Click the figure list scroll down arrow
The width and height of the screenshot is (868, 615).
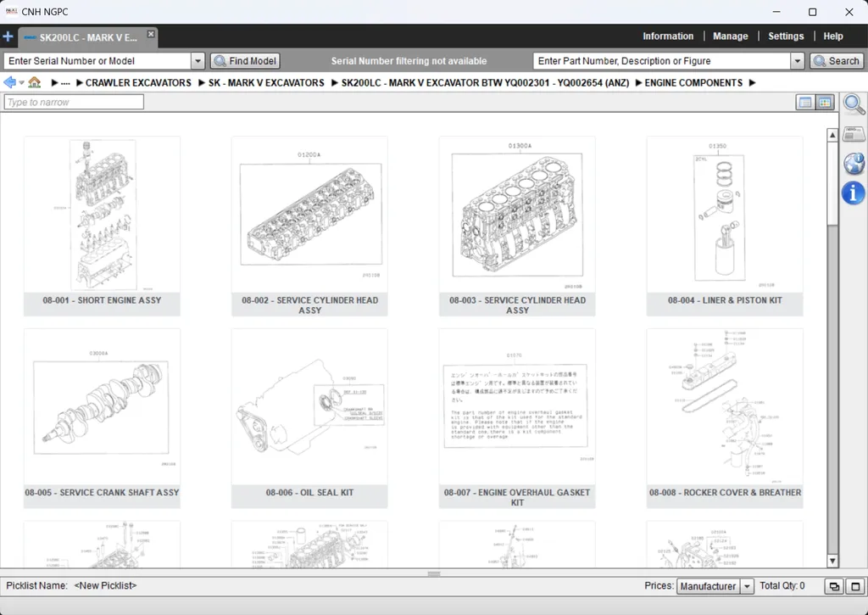[832, 561]
